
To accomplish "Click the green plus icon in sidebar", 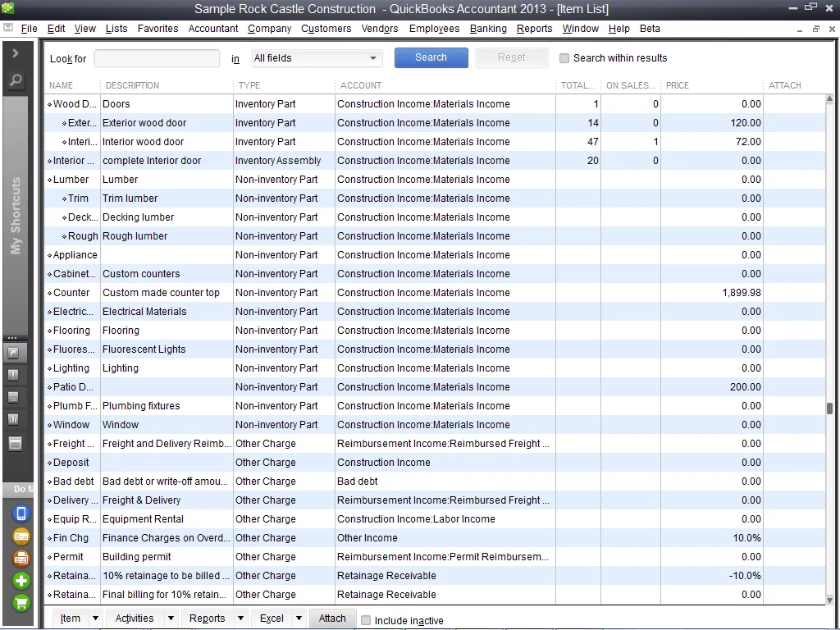I will [21, 581].
